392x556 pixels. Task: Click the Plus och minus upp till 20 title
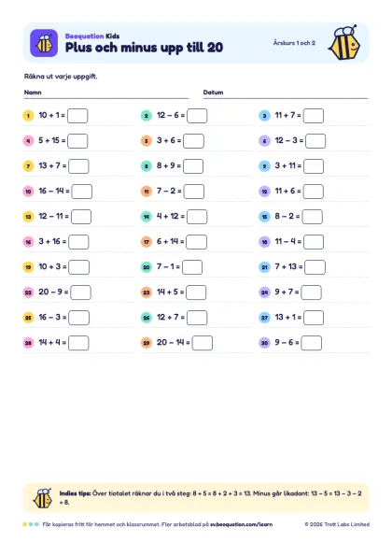pos(144,48)
